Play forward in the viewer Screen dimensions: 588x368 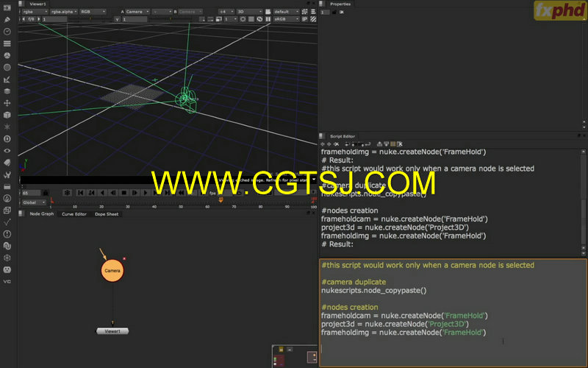pos(146,193)
